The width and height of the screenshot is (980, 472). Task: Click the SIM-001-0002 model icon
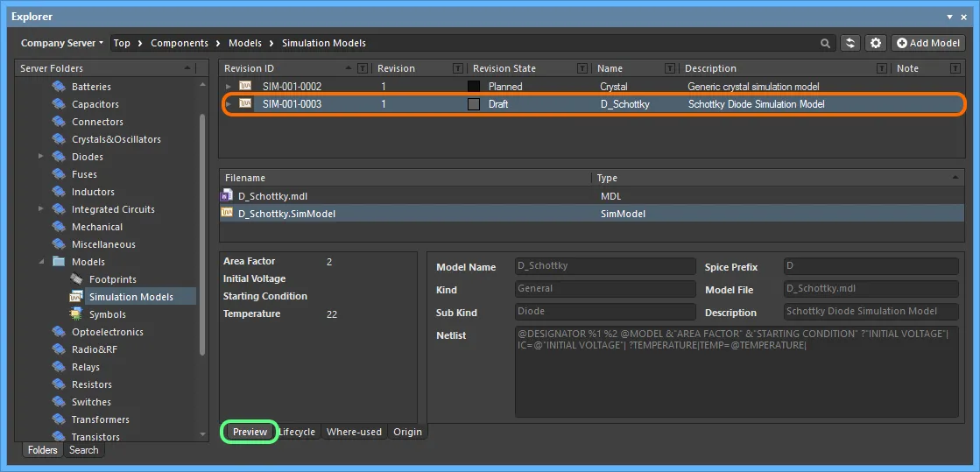245,87
